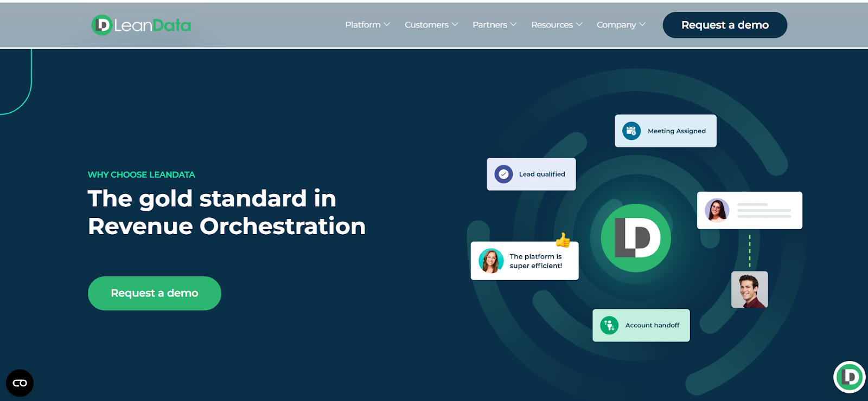Click the calendar icon on Meeting Assigned card

tap(631, 131)
